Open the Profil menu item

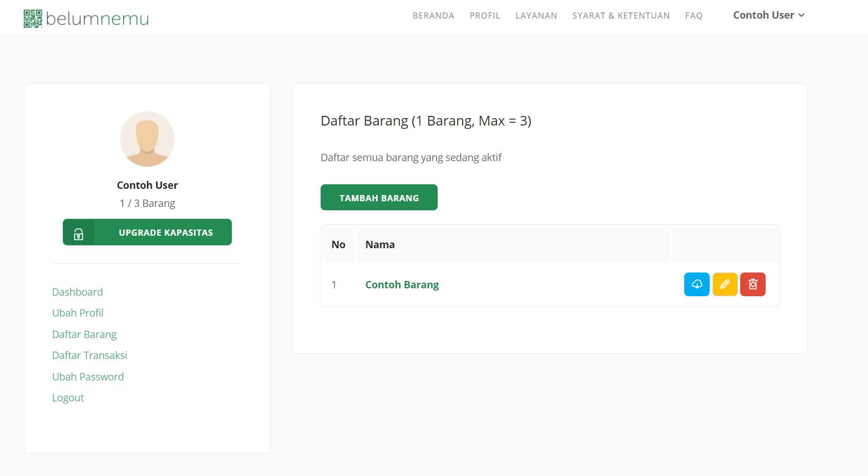pyautogui.click(x=485, y=16)
